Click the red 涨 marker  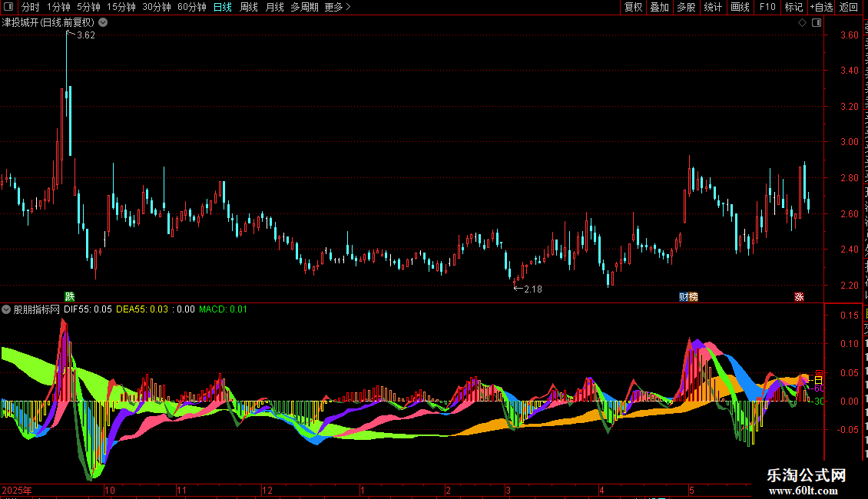coord(800,297)
